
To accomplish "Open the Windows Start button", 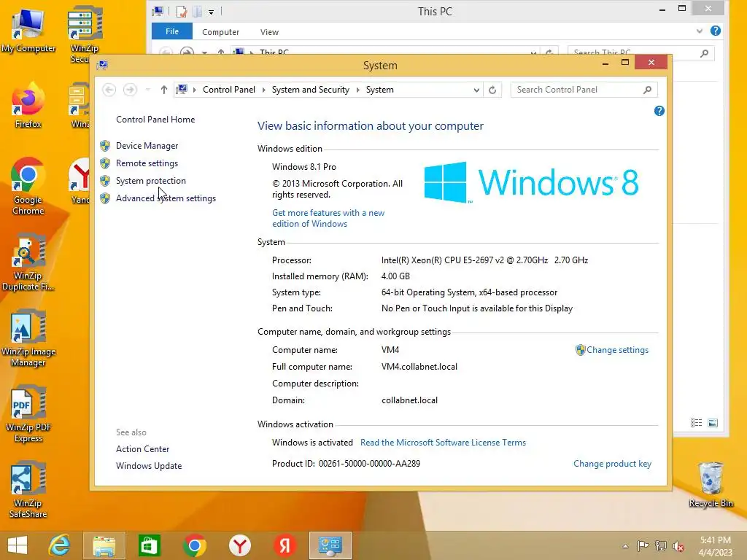I will [18, 545].
